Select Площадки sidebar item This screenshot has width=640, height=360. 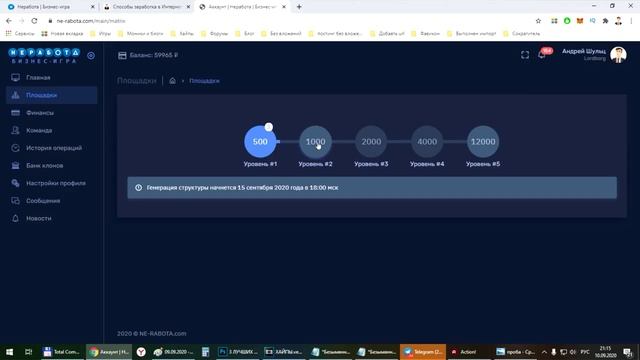pos(51,95)
